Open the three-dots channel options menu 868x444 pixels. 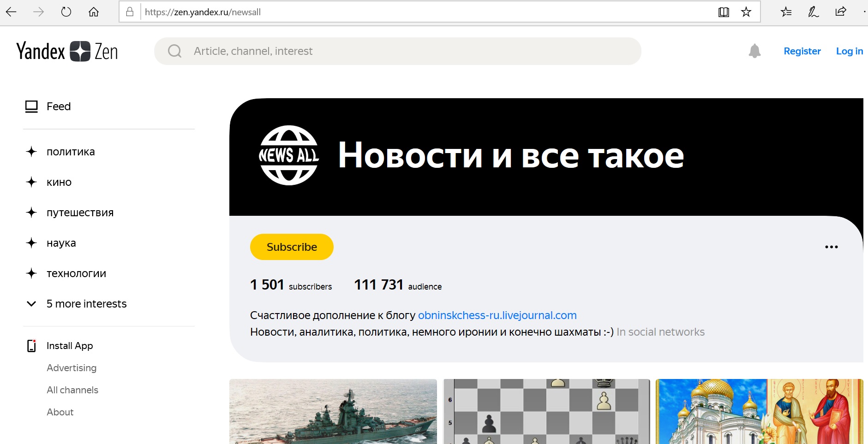click(x=831, y=247)
